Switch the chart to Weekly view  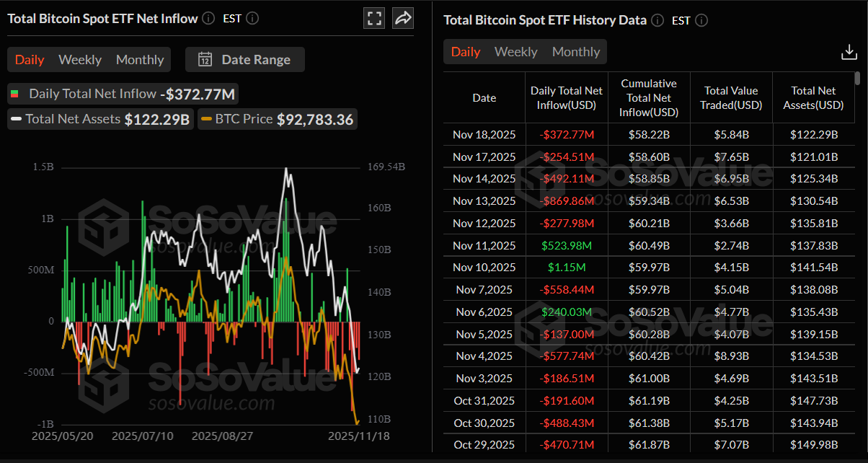(x=79, y=60)
